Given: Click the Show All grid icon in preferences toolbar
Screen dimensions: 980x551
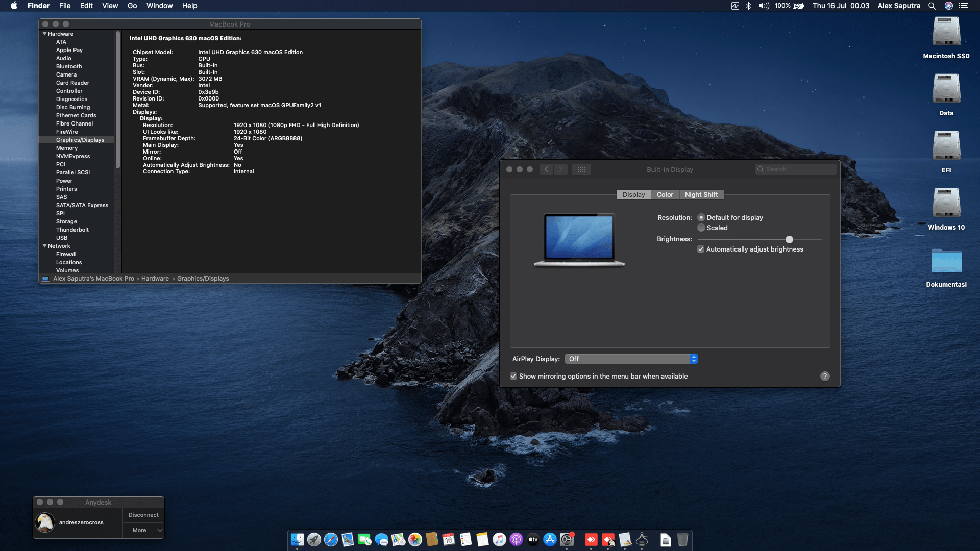Looking at the screenshot, I should pyautogui.click(x=581, y=169).
